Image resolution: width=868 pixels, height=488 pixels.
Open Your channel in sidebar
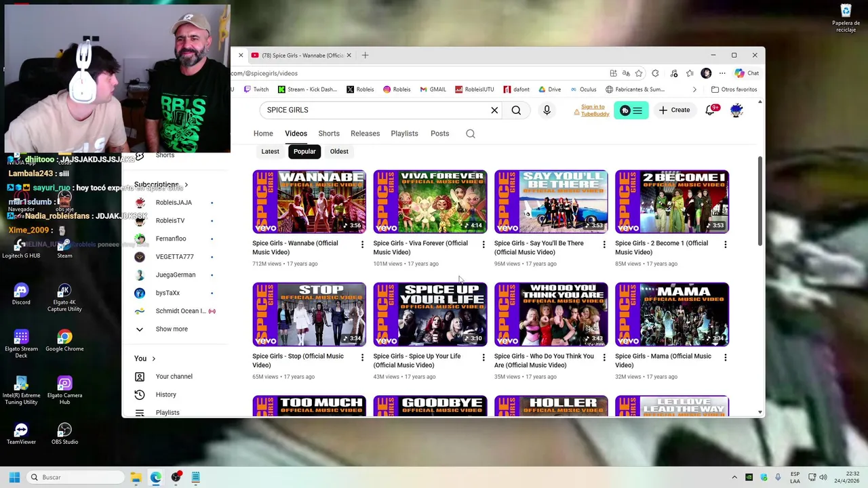(174, 377)
